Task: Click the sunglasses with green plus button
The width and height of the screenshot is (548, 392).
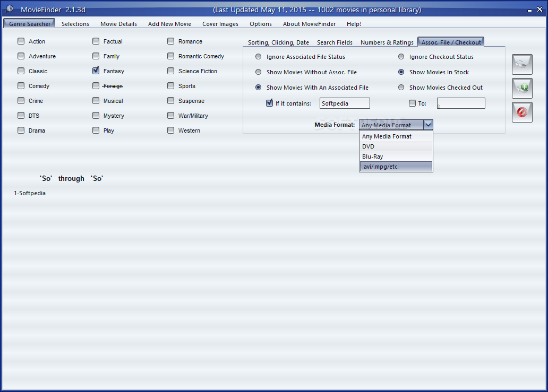Action: pyautogui.click(x=522, y=88)
